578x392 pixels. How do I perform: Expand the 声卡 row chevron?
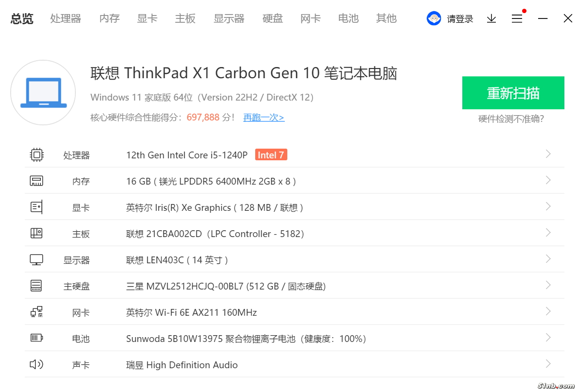(548, 364)
